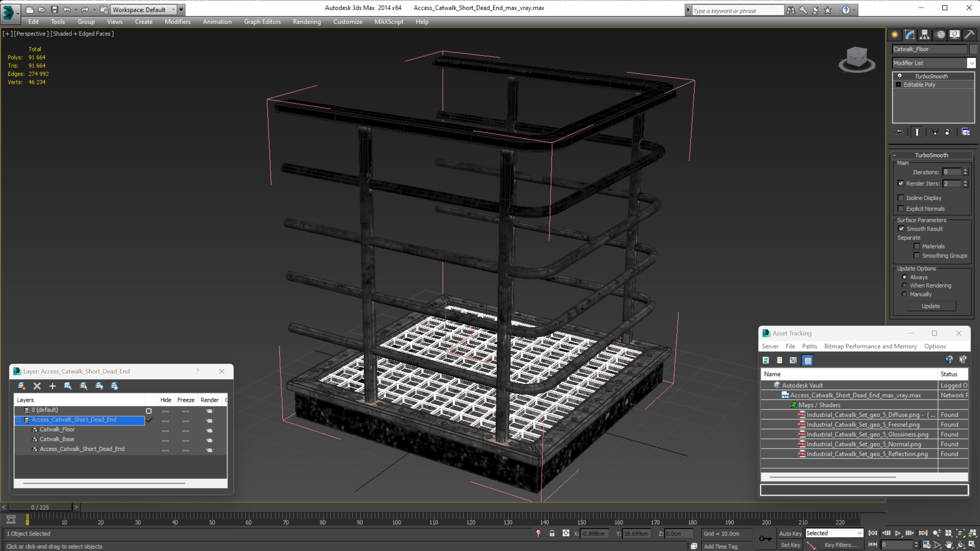Enable Isoline Display checkbox
This screenshot has height=551, width=980.
901,198
